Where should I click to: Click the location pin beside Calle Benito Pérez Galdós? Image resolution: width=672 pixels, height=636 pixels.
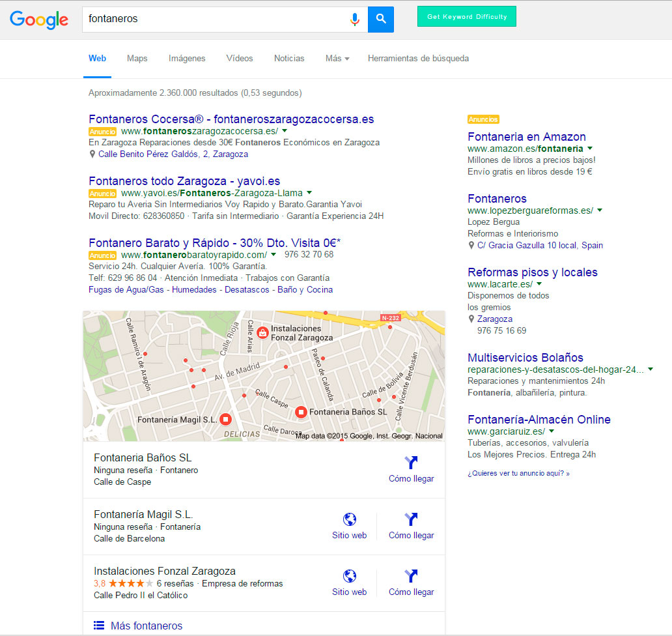pos(92,154)
